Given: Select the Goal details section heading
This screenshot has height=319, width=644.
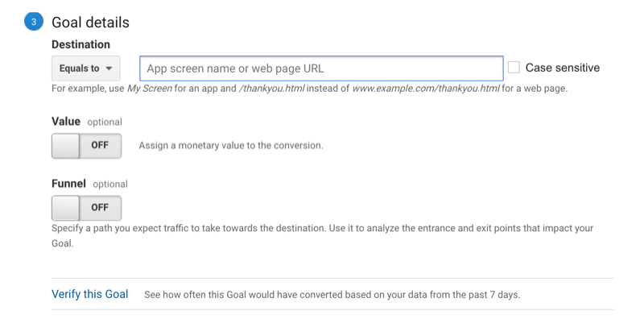Looking at the screenshot, I should [90, 23].
